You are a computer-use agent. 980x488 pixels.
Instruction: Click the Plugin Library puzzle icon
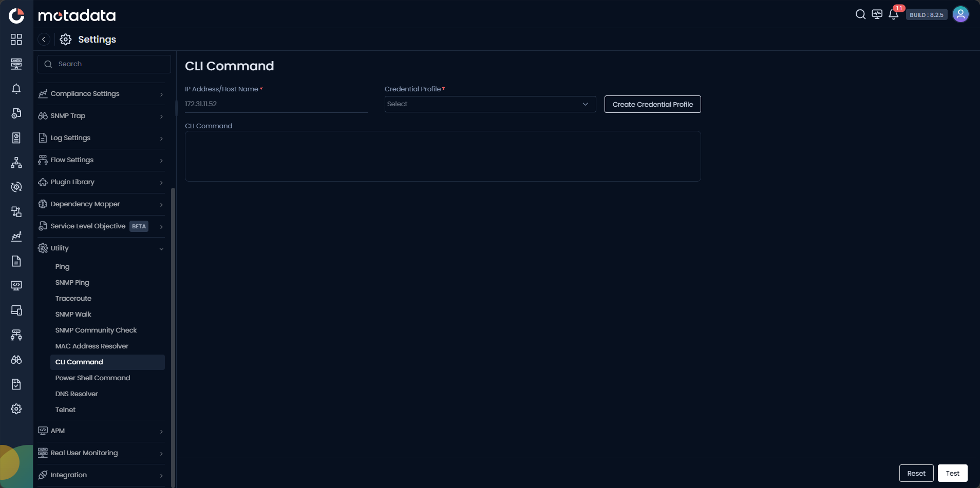pyautogui.click(x=43, y=182)
